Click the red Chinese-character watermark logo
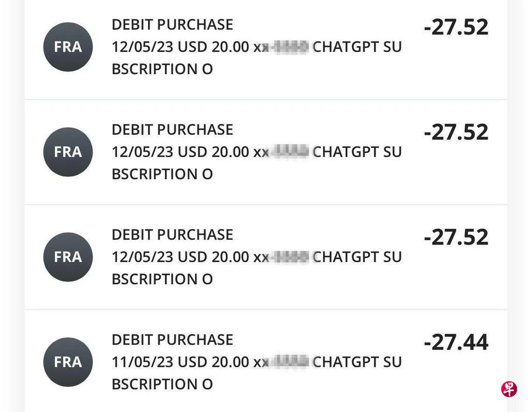This screenshot has height=412, width=532. pos(509,389)
